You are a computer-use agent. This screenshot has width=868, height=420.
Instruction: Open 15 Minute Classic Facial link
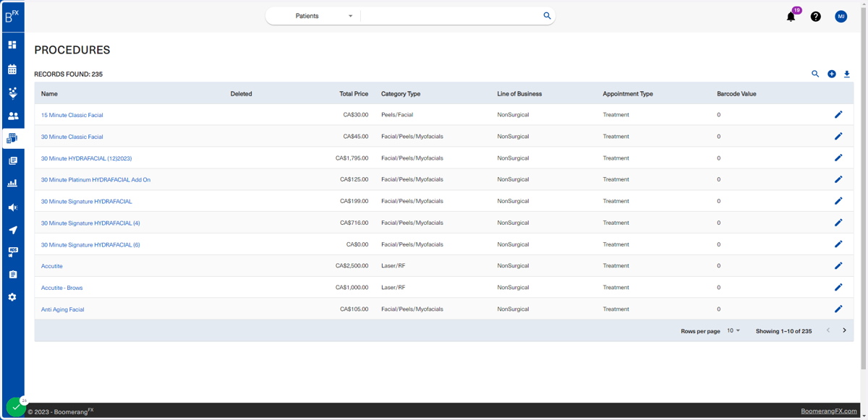click(72, 115)
